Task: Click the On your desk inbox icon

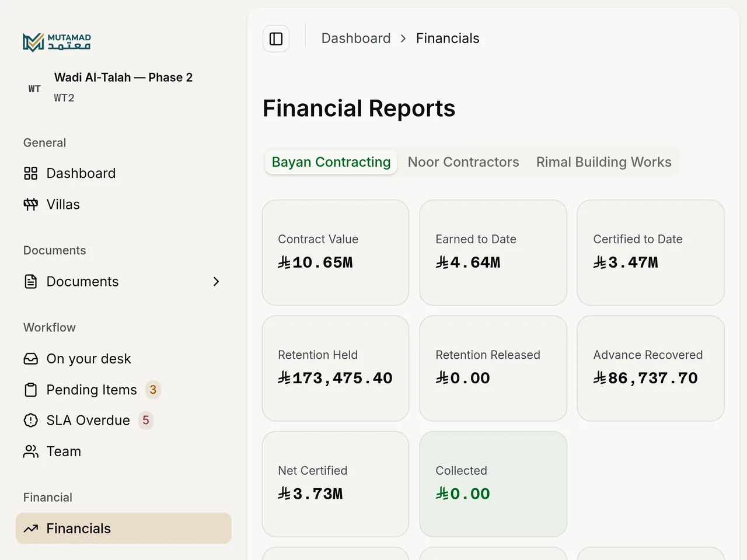Action: coord(31,359)
